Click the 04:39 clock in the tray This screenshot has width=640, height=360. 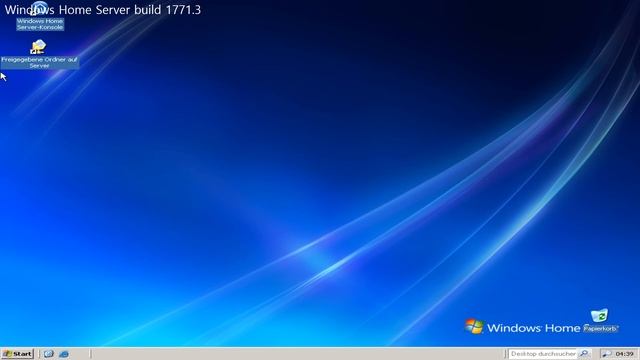[624, 354]
